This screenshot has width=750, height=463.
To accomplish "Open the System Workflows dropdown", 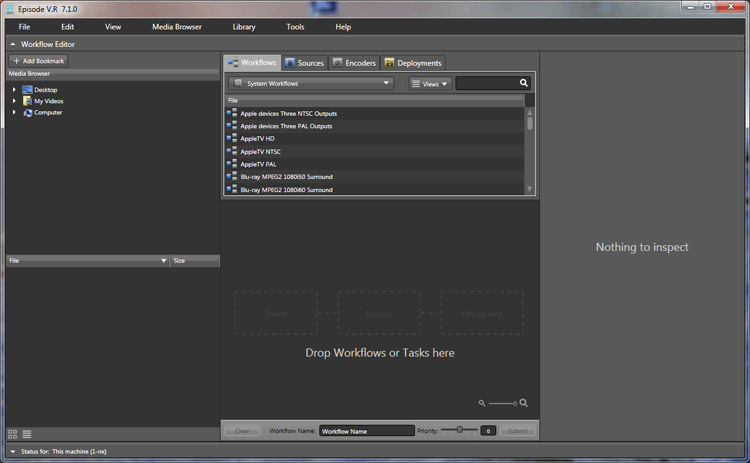I will pos(311,83).
